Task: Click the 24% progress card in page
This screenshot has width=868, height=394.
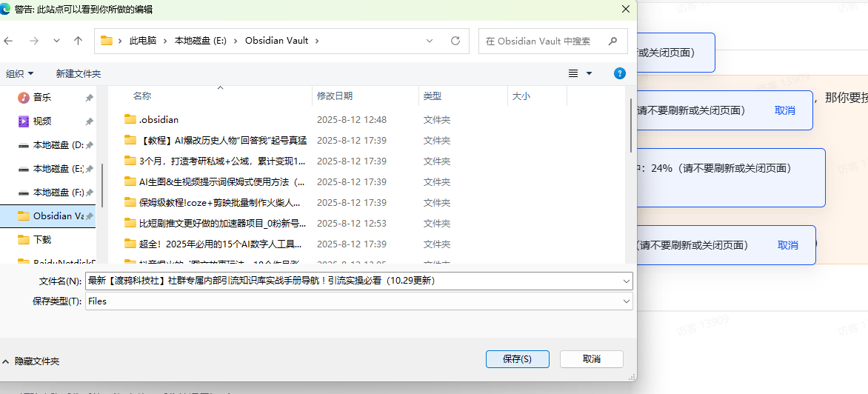Action: click(731, 178)
